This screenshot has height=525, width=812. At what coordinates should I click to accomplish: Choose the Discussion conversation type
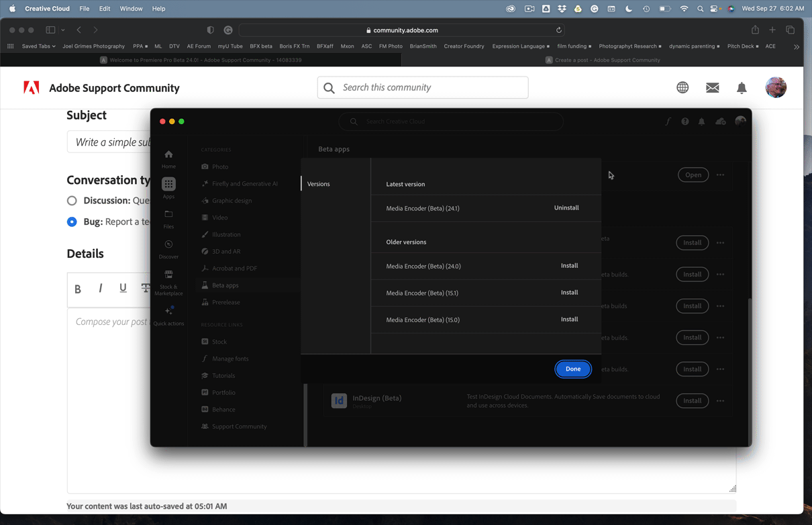[72, 200]
